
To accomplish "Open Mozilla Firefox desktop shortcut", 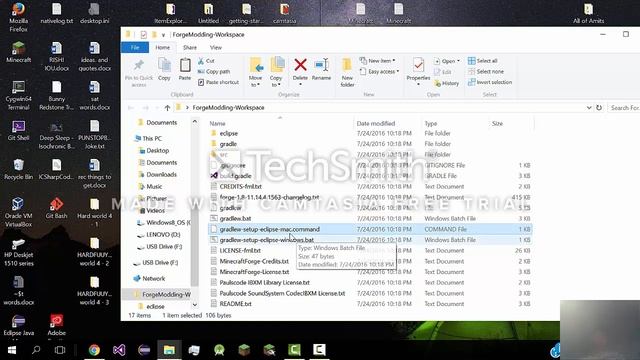I will 18,18.
